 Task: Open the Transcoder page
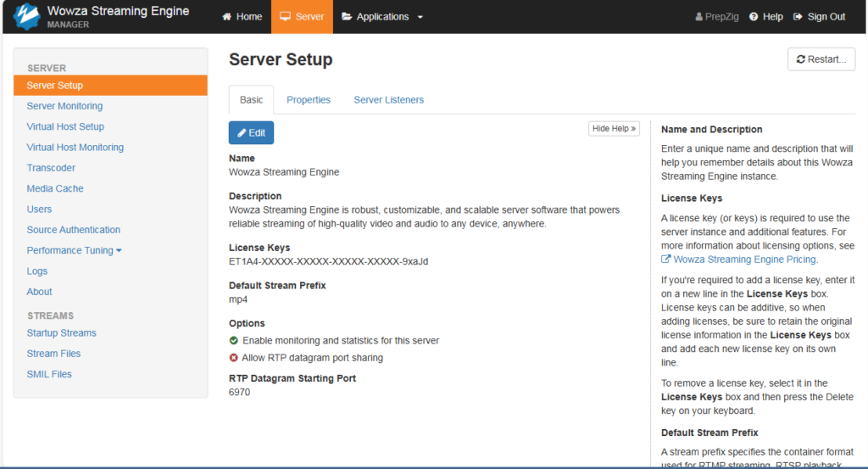pyautogui.click(x=51, y=168)
